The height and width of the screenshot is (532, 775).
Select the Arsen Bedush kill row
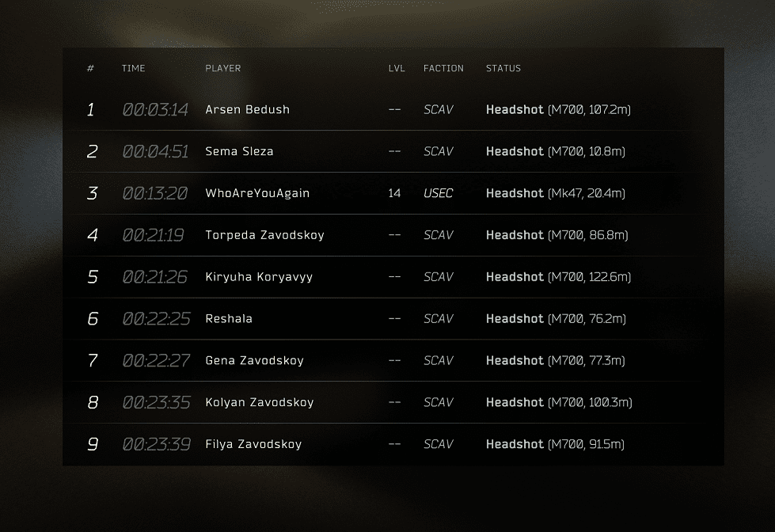(x=393, y=109)
